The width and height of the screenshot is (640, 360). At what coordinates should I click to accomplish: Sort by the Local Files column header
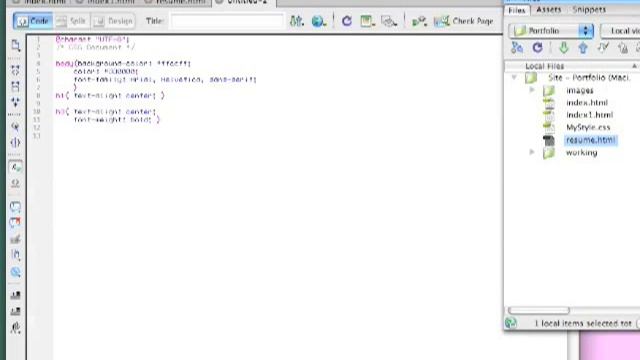571,66
